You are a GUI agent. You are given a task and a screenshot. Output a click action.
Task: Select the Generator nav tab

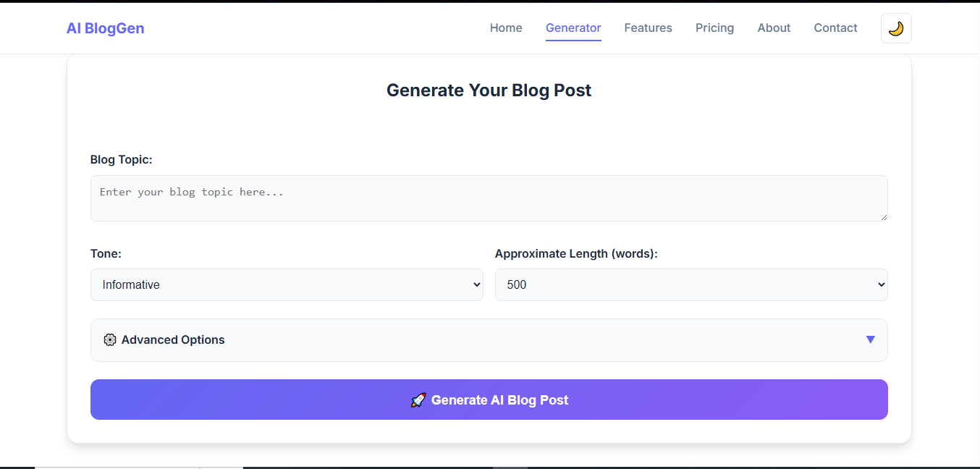(573, 28)
